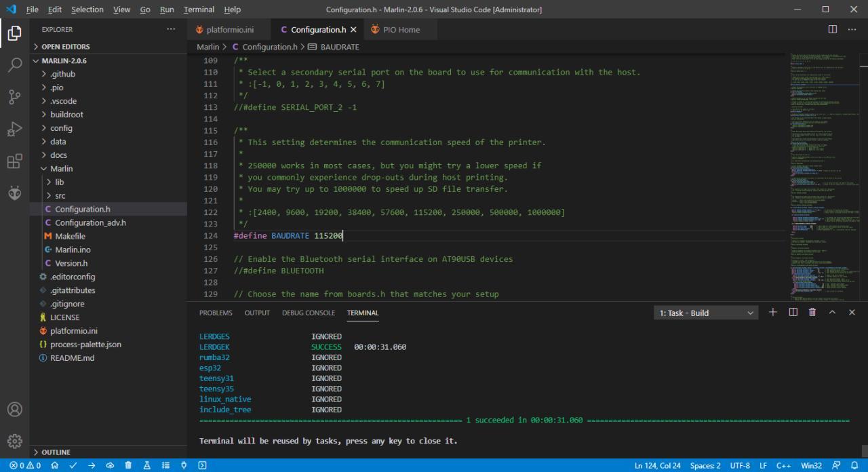Image resolution: width=868 pixels, height=472 pixels.
Task: Expand the lib folder under Marlin
Action: 108,182
